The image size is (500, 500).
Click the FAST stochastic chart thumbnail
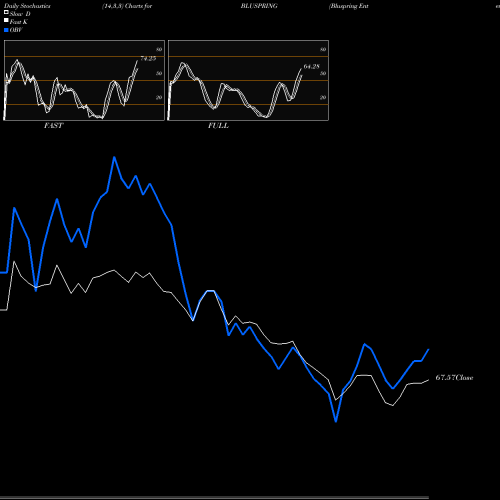coord(84,80)
